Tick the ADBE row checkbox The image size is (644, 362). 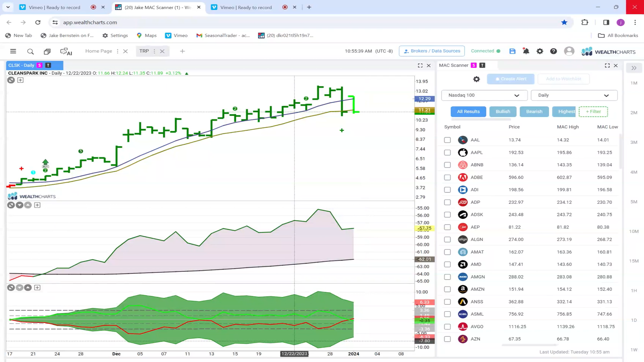click(x=447, y=177)
